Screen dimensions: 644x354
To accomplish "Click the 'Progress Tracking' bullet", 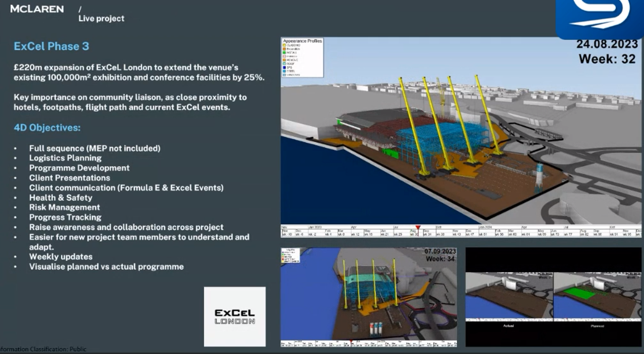I will coord(65,217).
